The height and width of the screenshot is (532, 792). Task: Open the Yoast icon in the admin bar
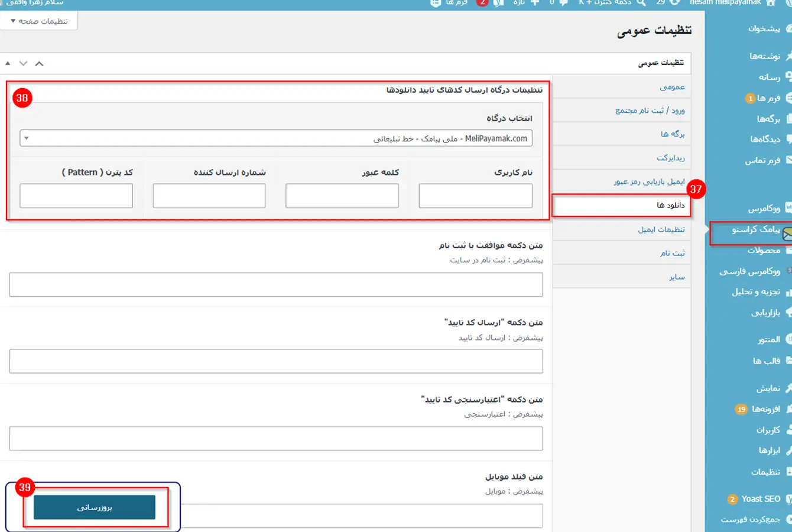(x=499, y=2)
